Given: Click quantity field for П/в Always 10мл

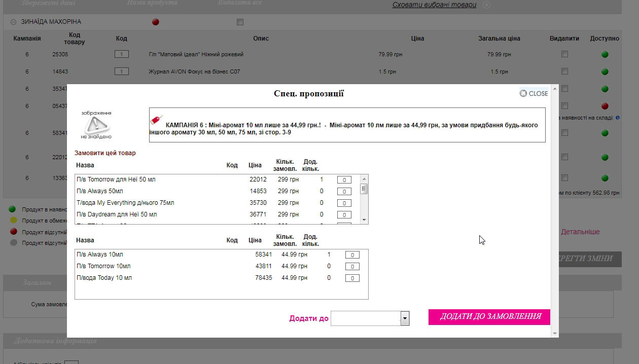Looking at the screenshot, I should (352, 255).
